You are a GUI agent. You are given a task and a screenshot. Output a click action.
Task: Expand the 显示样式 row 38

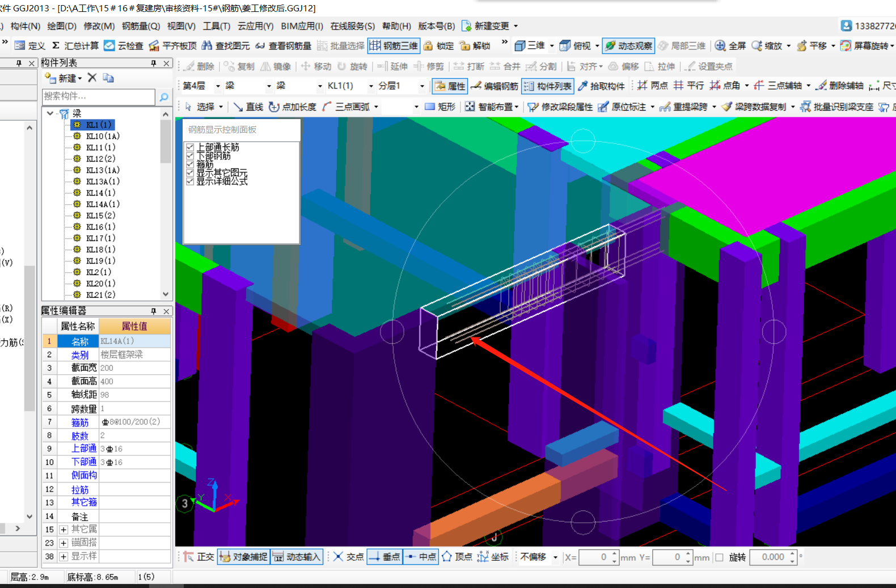tap(64, 557)
